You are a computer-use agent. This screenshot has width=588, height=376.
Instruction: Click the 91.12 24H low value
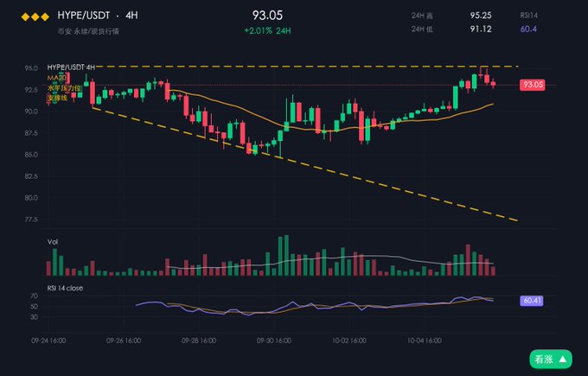(x=481, y=29)
